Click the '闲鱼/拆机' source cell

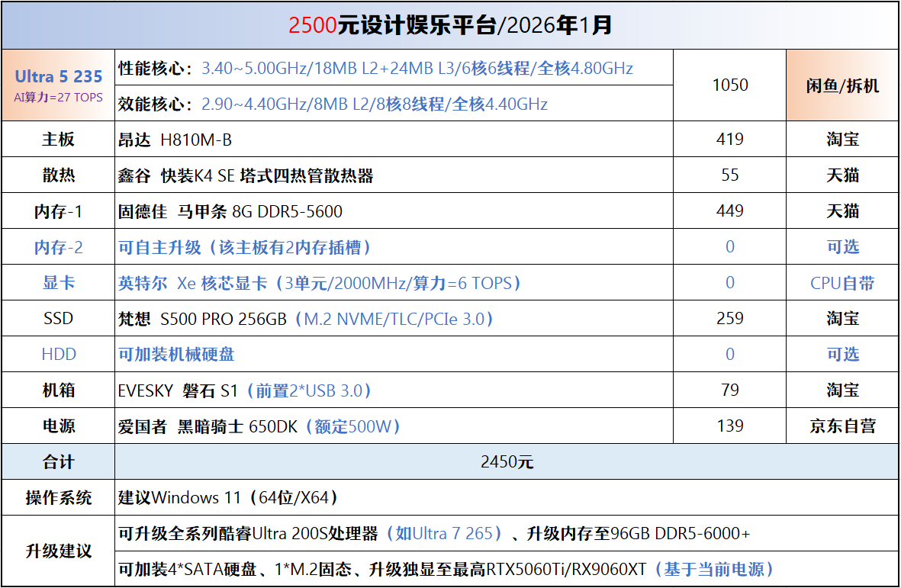point(842,85)
